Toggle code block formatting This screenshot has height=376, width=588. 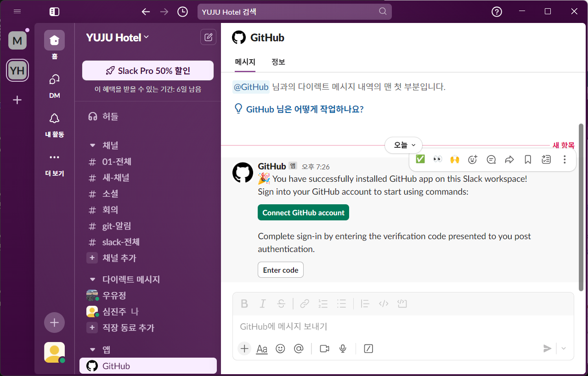click(x=402, y=303)
